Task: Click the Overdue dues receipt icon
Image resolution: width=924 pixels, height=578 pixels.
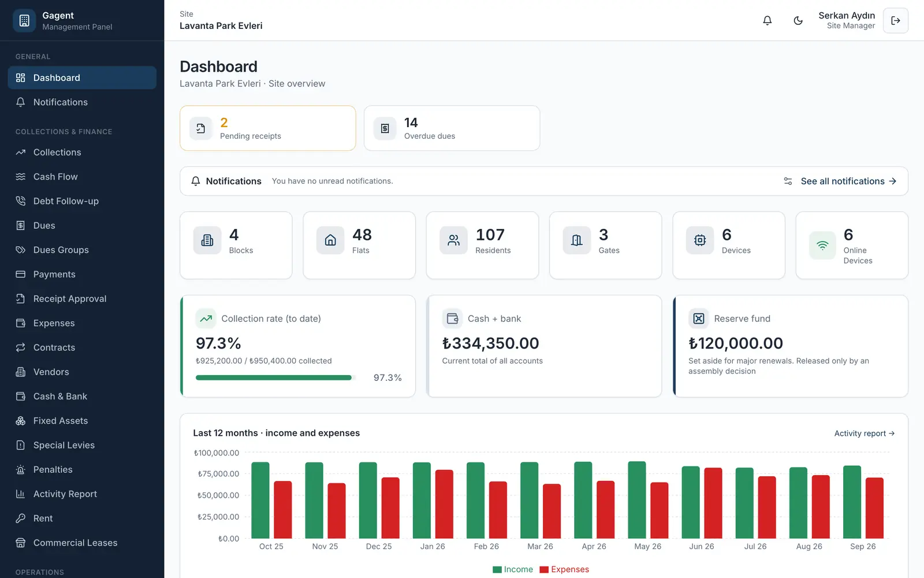Action: [x=385, y=128]
